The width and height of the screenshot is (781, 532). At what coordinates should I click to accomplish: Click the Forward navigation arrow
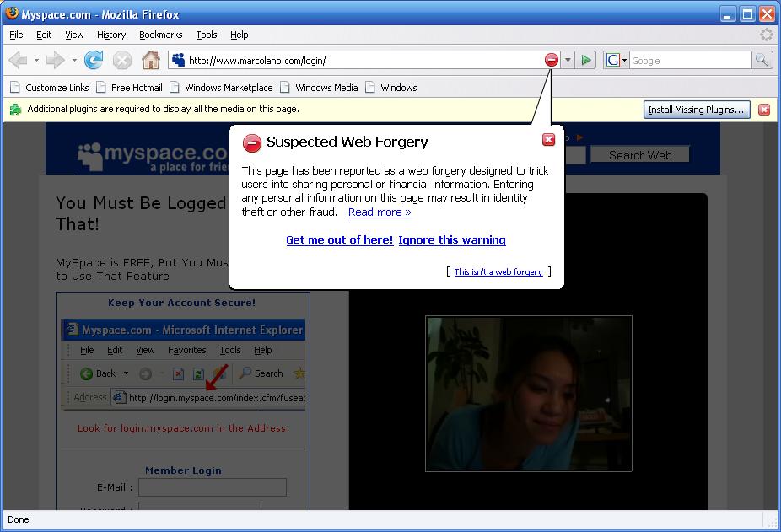coord(56,60)
